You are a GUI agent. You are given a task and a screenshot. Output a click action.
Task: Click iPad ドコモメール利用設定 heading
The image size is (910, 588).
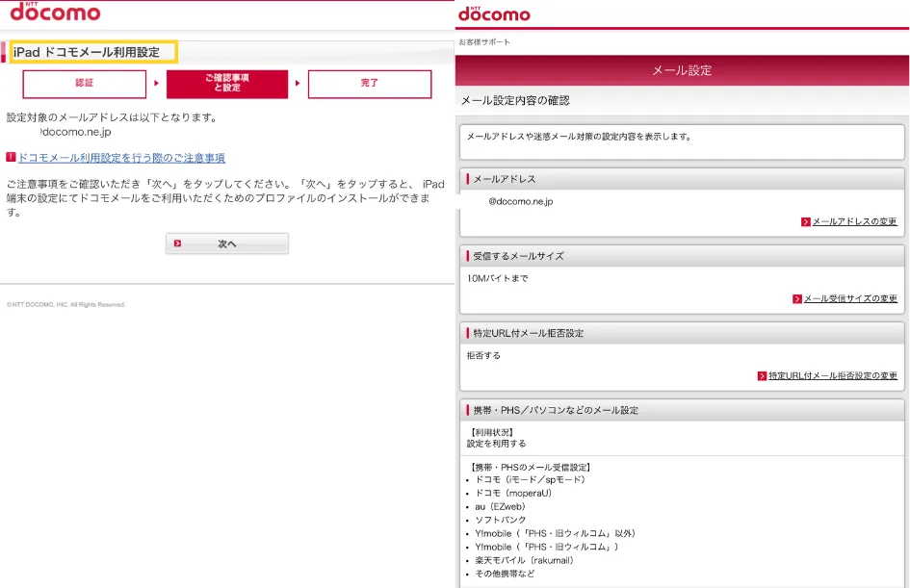click(87, 52)
